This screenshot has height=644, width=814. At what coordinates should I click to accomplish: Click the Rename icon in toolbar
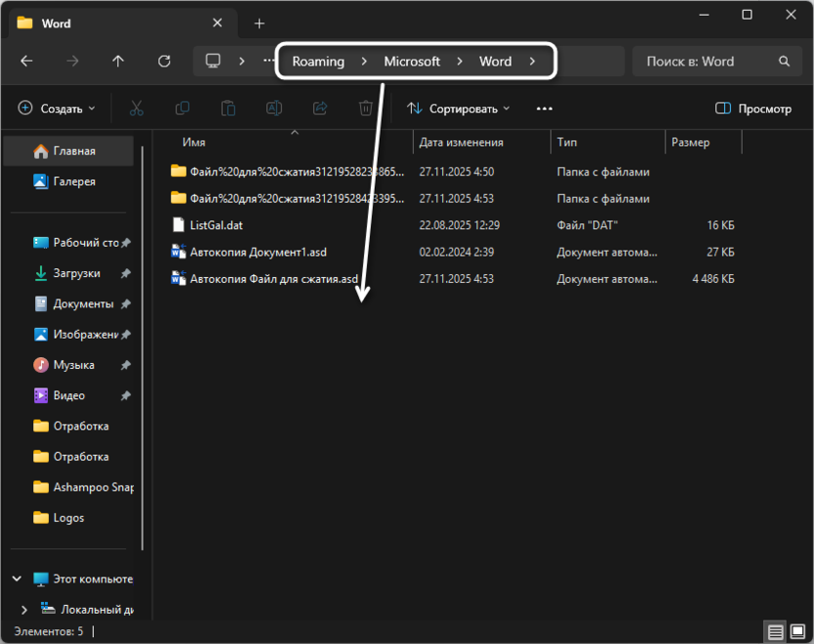[274, 109]
